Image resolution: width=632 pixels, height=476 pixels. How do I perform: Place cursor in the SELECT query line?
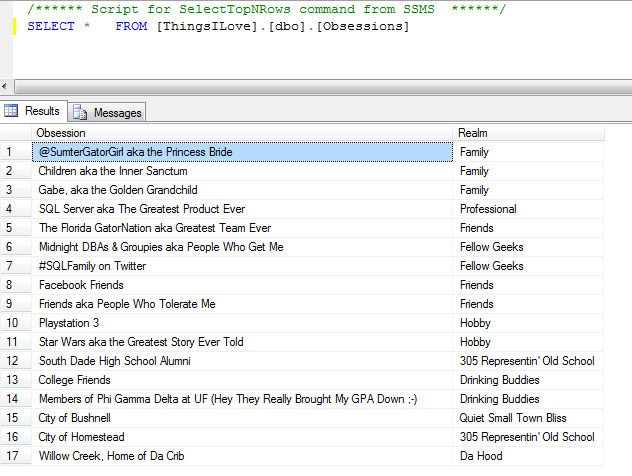click(218, 26)
